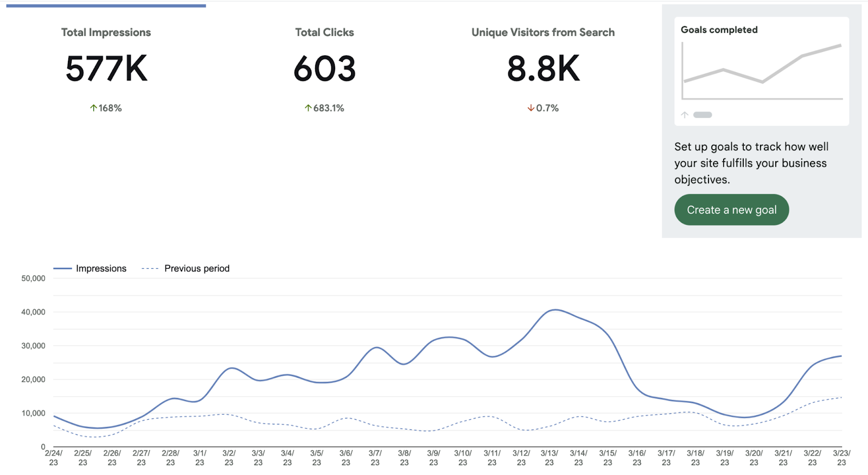
Task: Click the 577K impressions value
Action: [106, 69]
